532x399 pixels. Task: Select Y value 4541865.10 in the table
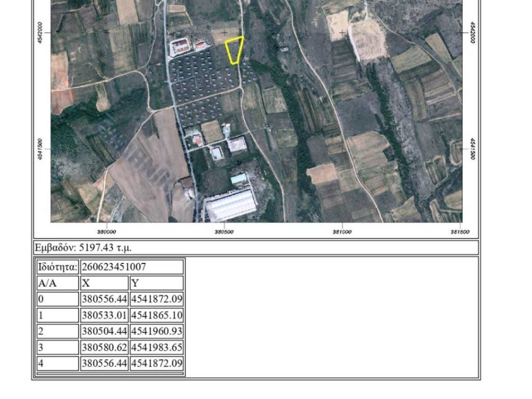pyautogui.click(x=156, y=315)
